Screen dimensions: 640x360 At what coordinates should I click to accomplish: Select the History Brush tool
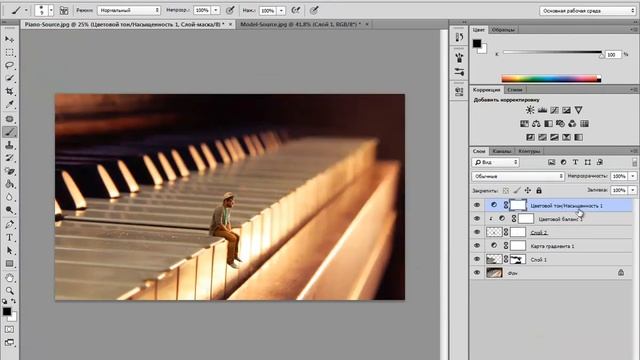(x=9, y=158)
